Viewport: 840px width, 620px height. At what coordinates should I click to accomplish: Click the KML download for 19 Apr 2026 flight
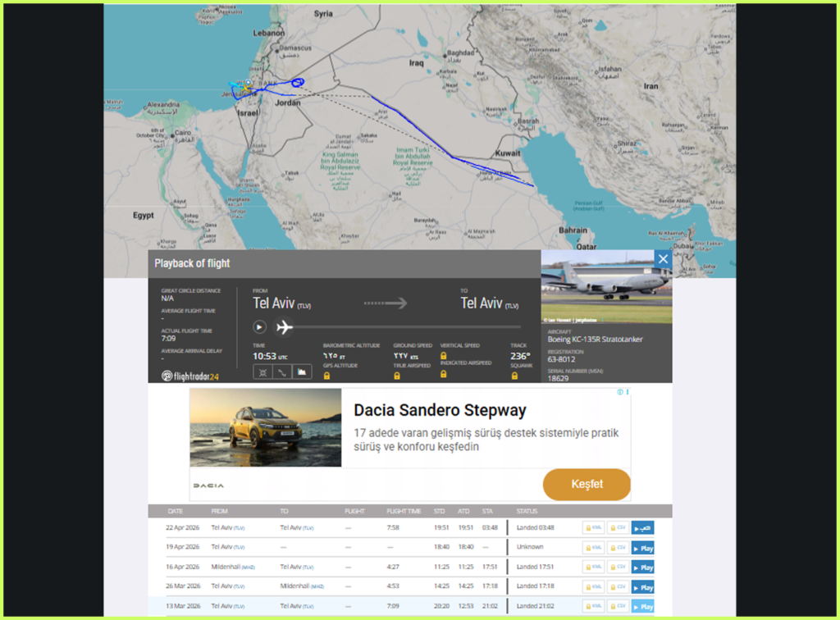594,548
